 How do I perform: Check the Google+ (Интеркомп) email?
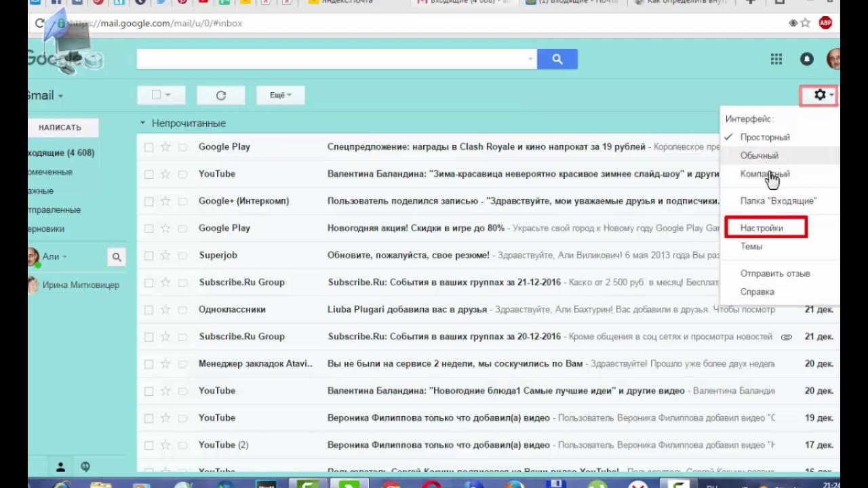coord(149,201)
